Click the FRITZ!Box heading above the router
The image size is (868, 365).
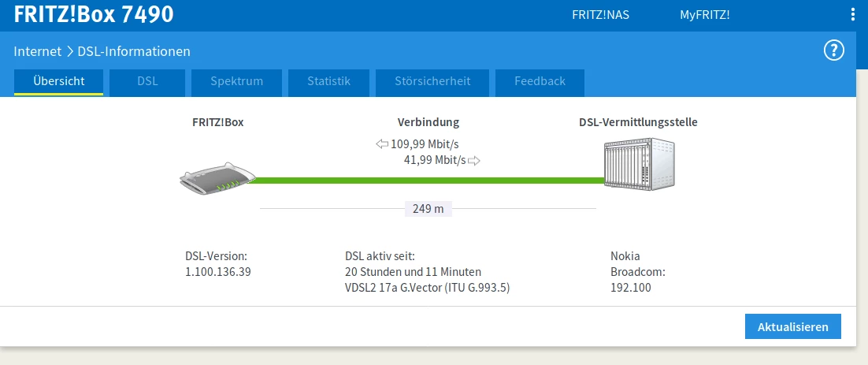click(217, 122)
